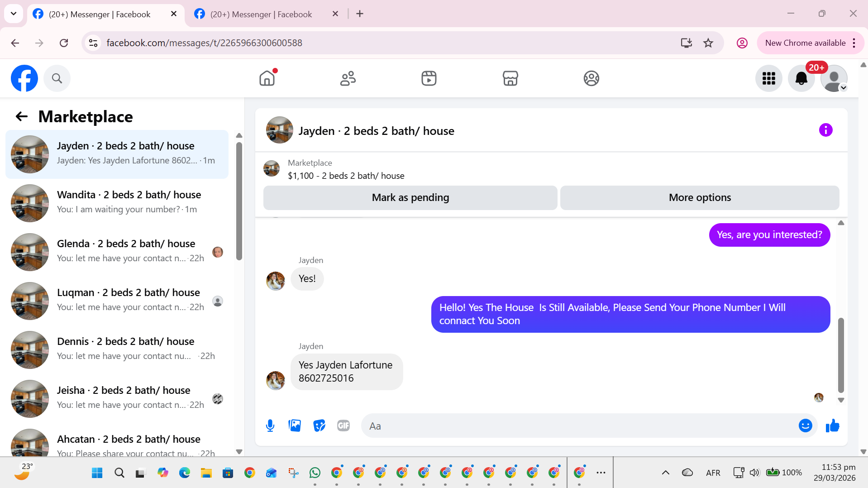This screenshot has height=488, width=868.
Task: Open Dennis conversation in chat list
Action: pyautogui.click(x=117, y=350)
